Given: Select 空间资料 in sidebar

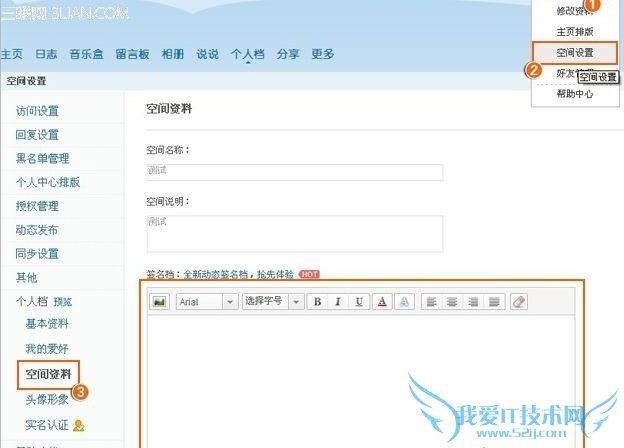Looking at the screenshot, I should [48, 374].
